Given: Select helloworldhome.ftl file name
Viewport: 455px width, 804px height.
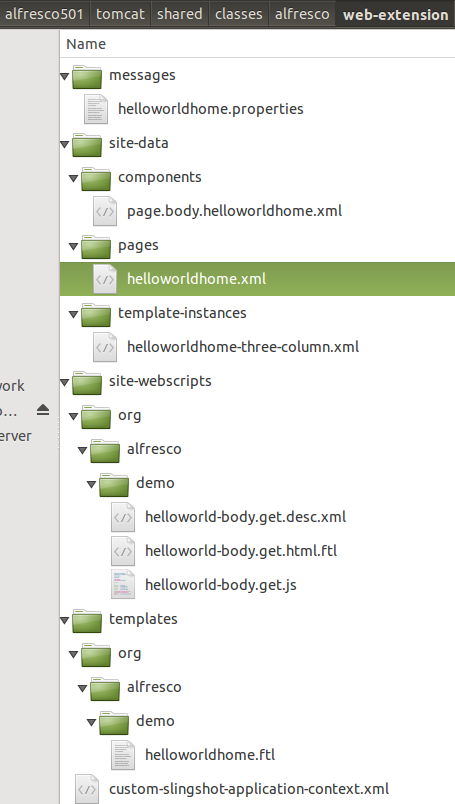Looking at the screenshot, I should [x=210, y=755].
